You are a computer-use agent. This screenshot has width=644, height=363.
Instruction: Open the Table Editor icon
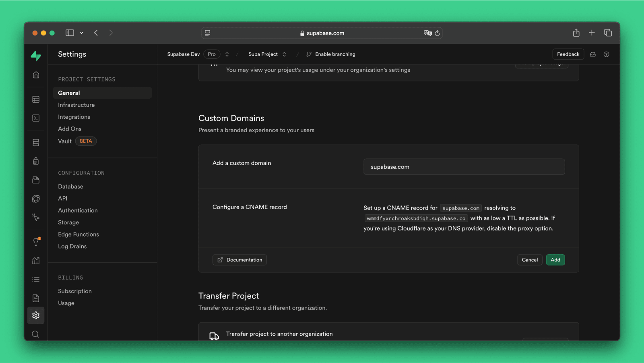pos(36,100)
